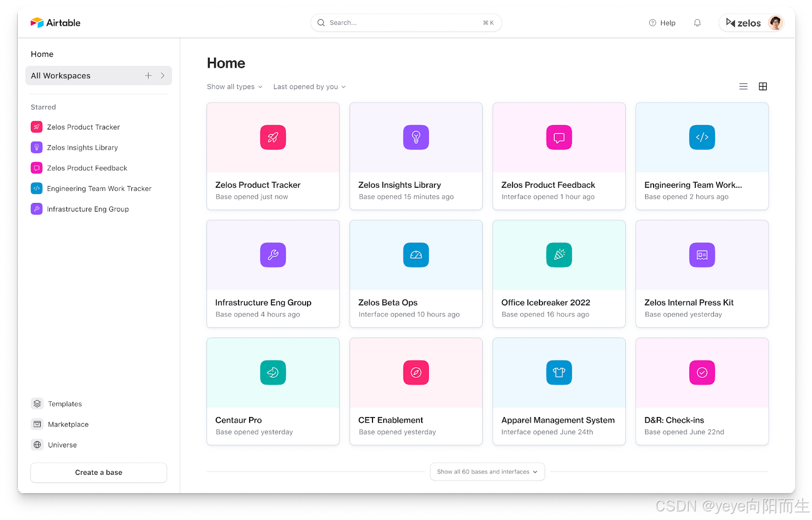Open the Show all types dropdown
The width and height of the screenshot is (812, 520).
[234, 87]
